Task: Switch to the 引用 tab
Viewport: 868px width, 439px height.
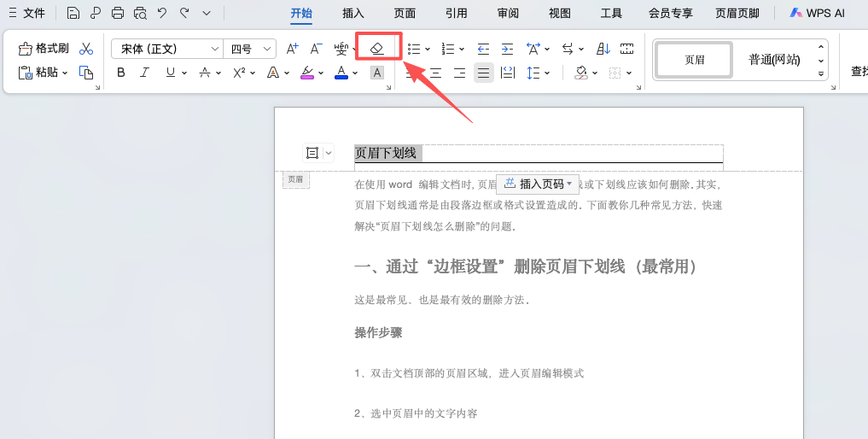Action: pyautogui.click(x=456, y=13)
